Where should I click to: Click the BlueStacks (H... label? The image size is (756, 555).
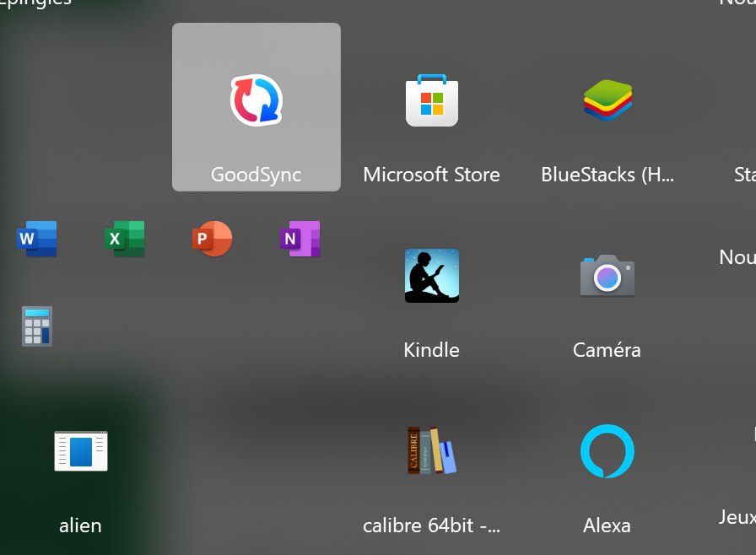pyautogui.click(x=607, y=175)
